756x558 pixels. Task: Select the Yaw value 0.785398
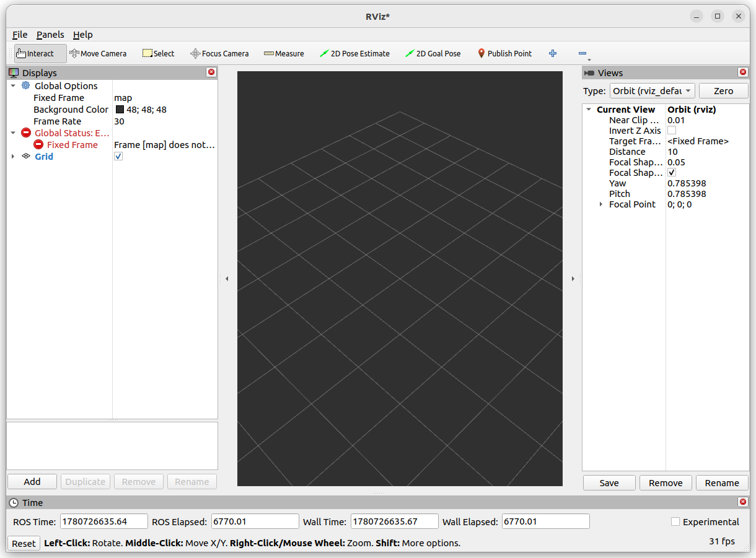point(687,183)
